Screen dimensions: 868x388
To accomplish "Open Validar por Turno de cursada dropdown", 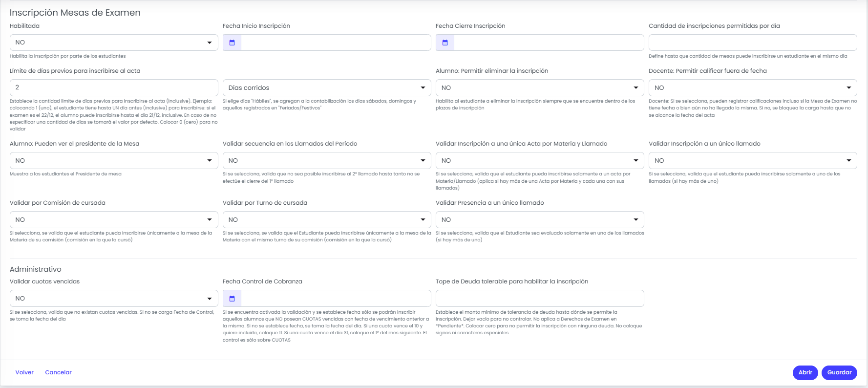I will (327, 220).
